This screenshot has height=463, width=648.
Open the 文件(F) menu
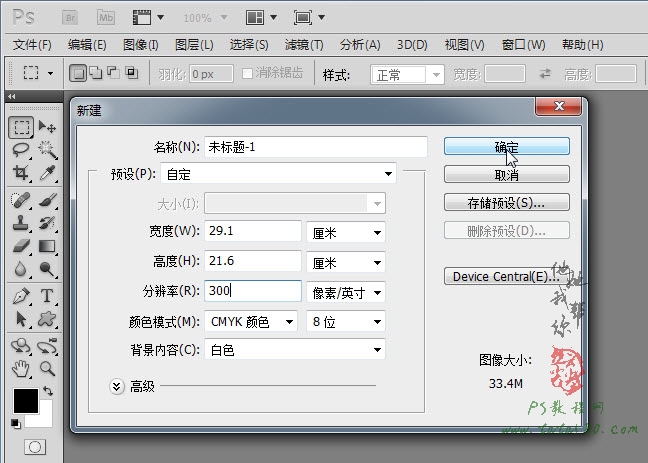coord(32,45)
